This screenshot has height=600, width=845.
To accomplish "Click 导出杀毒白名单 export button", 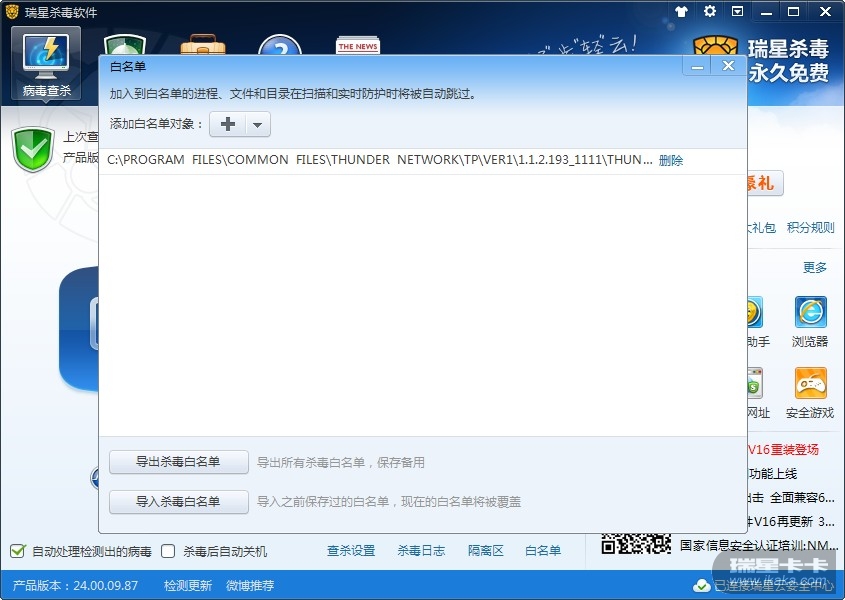I will [x=178, y=462].
